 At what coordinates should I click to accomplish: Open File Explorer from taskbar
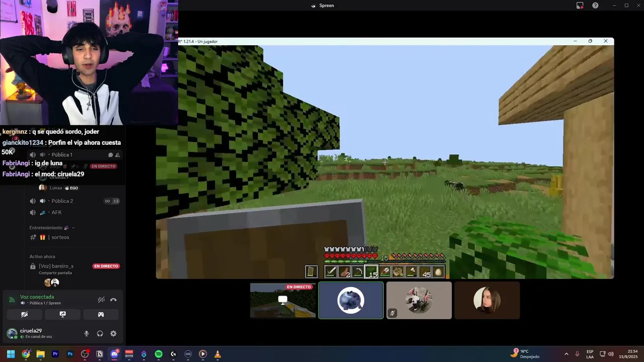pos(40,354)
